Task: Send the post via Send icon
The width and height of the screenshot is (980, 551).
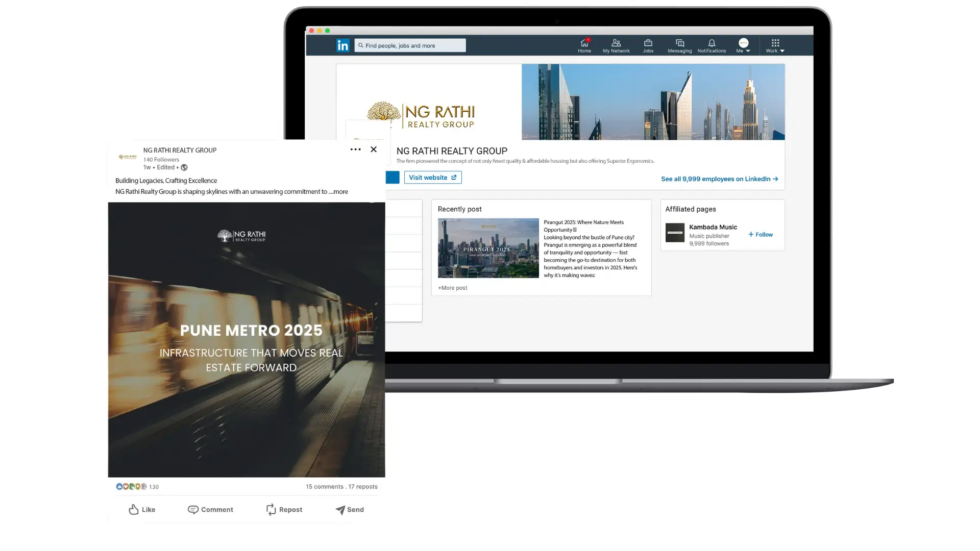Action: [x=350, y=509]
